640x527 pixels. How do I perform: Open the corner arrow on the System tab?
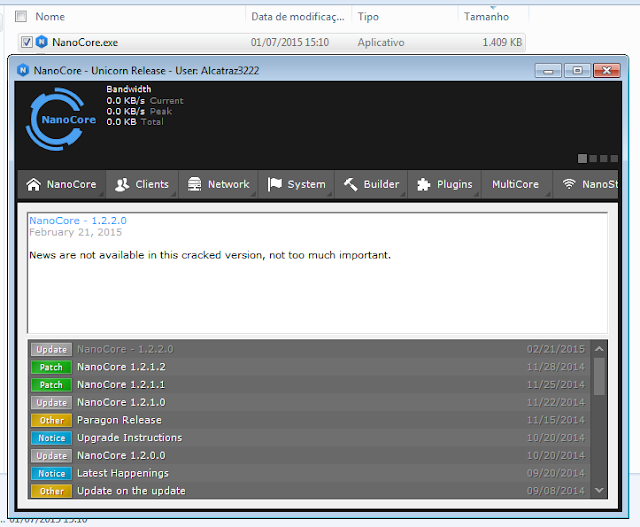pyautogui.click(x=329, y=194)
